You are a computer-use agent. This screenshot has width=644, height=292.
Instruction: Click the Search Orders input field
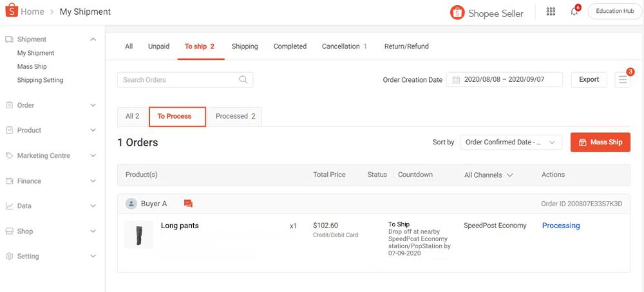(x=177, y=80)
